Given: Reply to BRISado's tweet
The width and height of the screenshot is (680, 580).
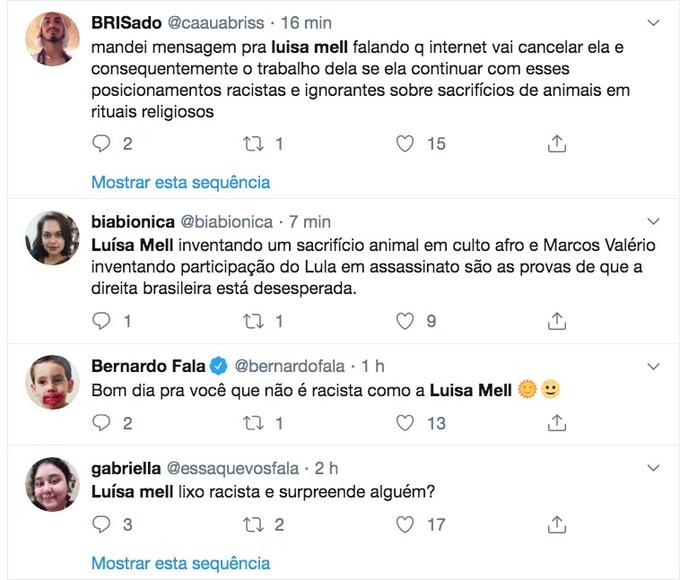Looking at the screenshot, I should (x=101, y=144).
